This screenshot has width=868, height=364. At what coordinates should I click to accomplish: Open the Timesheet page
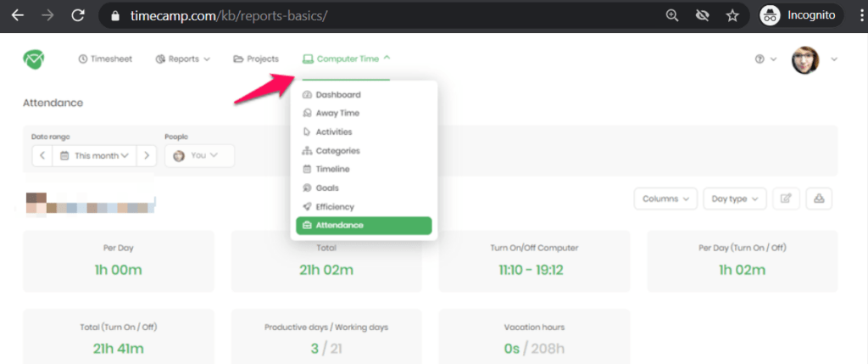click(x=105, y=59)
